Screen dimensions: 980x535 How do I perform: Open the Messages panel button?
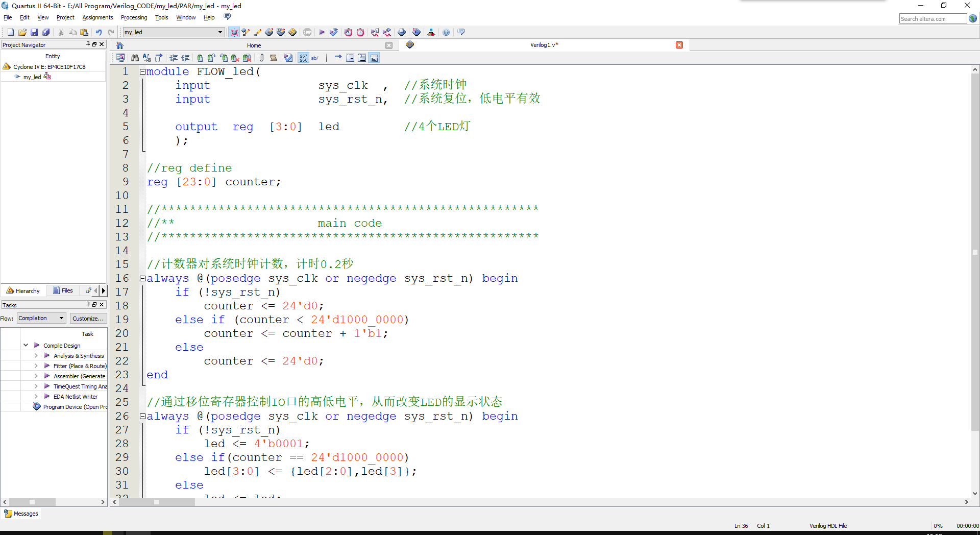[21, 514]
